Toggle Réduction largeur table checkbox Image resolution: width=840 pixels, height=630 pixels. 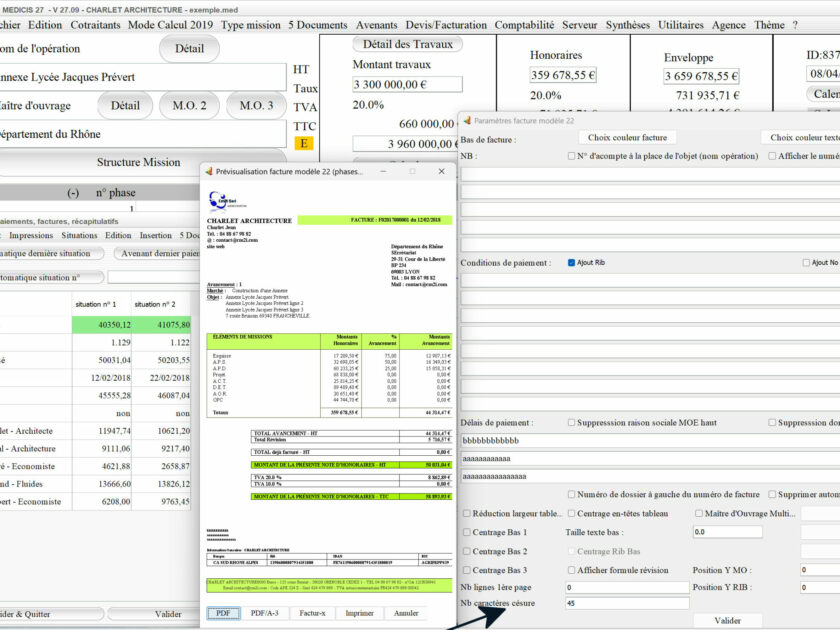click(467, 514)
